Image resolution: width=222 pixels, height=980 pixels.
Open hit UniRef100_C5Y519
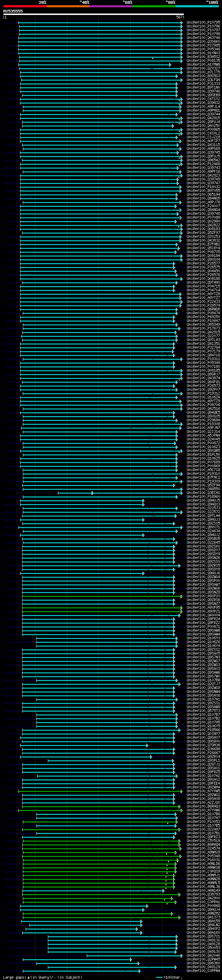203,841
